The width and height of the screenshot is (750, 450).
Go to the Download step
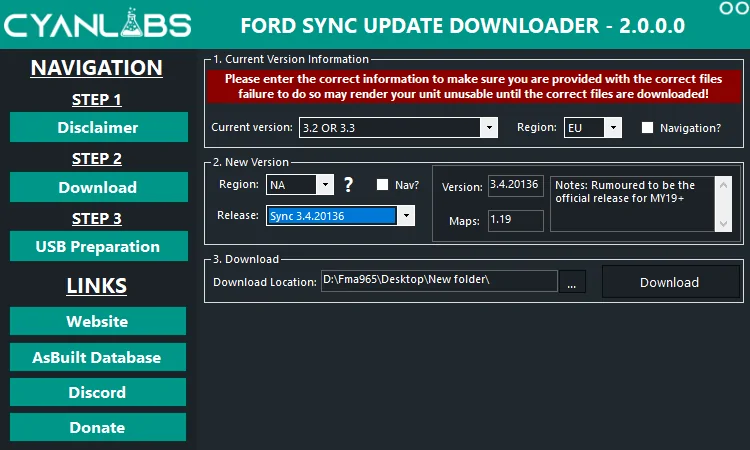click(99, 187)
